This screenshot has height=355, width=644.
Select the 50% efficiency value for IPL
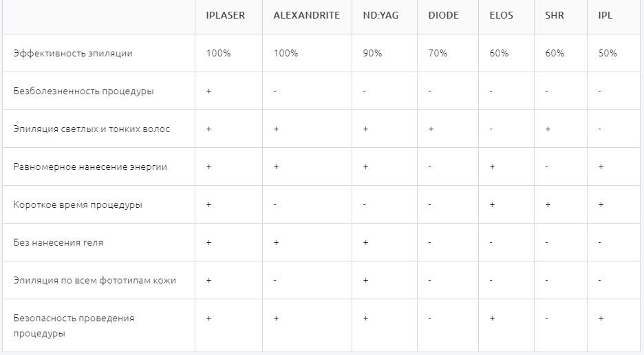coord(608,54)
